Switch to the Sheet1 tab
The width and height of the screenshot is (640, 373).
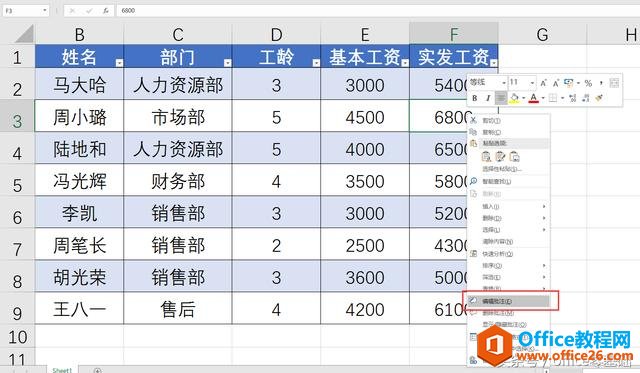[x=62, y=370]
